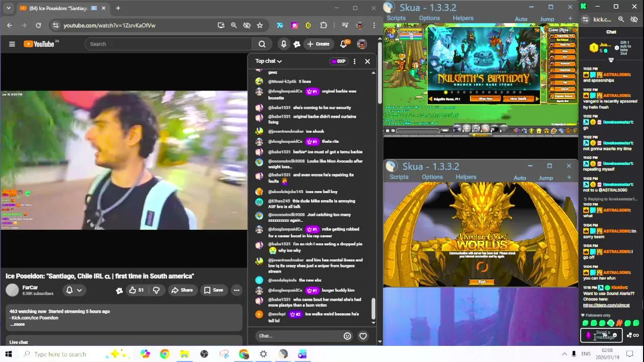Click Shop Now on Nulgath's Birthday banner
The width and height of the screenshot is (644, 362).
coord(486,99)
